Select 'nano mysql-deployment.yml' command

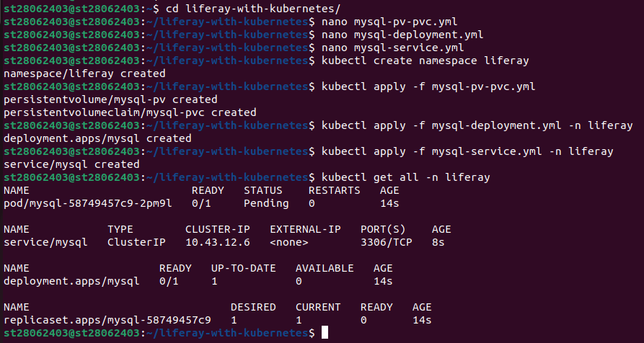click(x=402, y=35)
